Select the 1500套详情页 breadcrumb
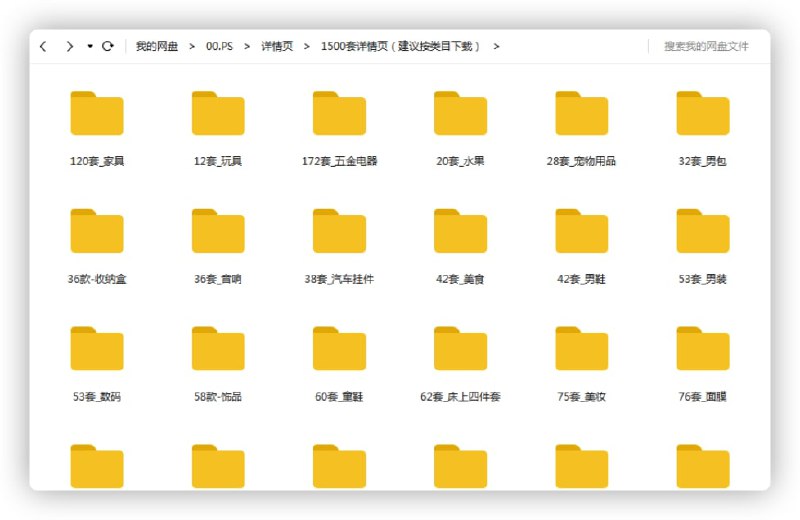The image size is (800, 520). [401, 46]
